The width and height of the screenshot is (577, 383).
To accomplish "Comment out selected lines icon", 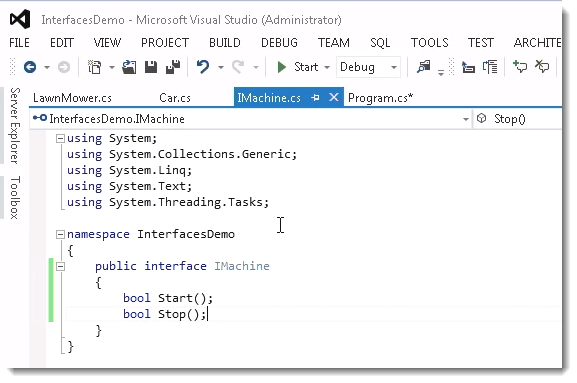I will pyautogui.click(x=520, y=67).
